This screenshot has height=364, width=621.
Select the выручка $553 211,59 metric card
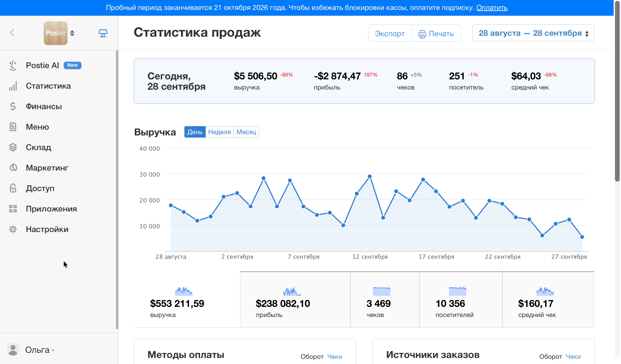187,300
